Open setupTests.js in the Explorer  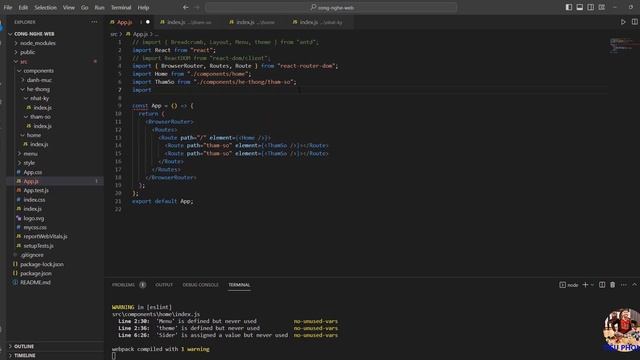point(38,246)
